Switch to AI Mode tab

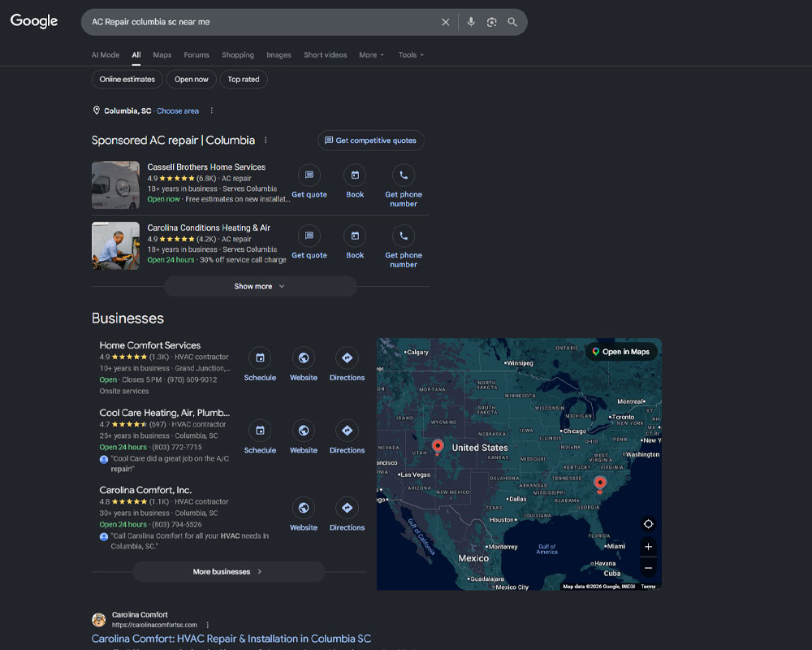click(x=106, y=55)
